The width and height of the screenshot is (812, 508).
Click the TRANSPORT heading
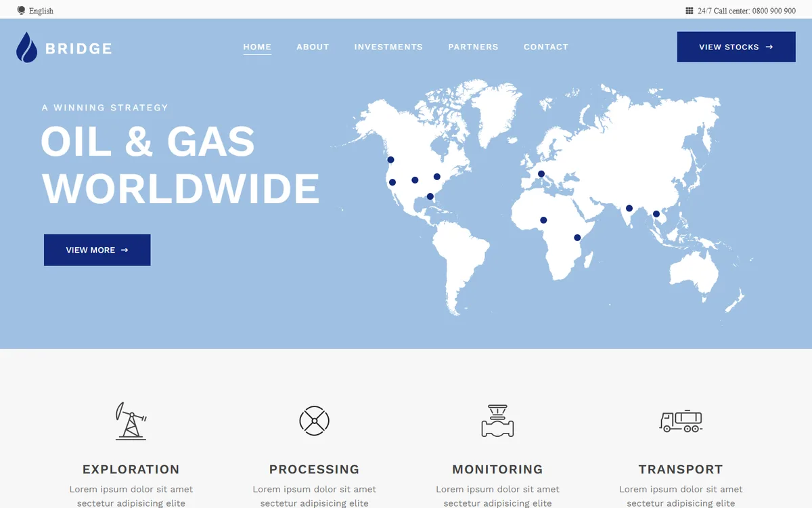681,469
